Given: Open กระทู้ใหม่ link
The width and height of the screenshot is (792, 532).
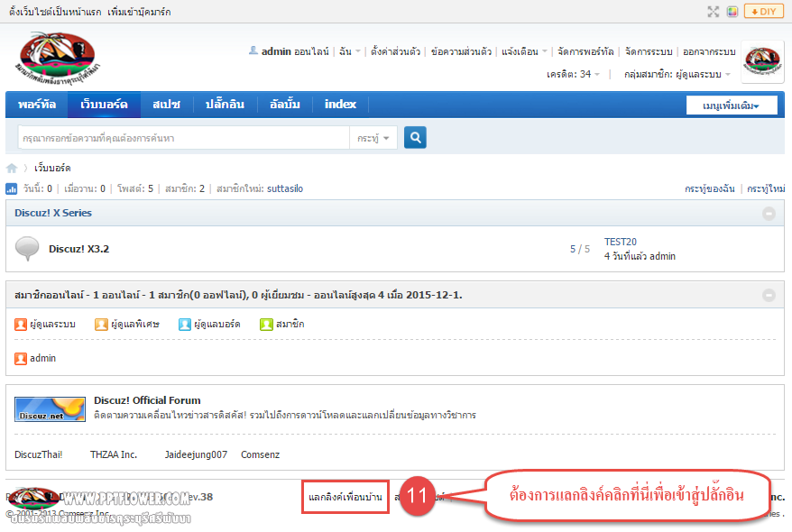Looking at the screenshot, I should click(x=766, y=188).
